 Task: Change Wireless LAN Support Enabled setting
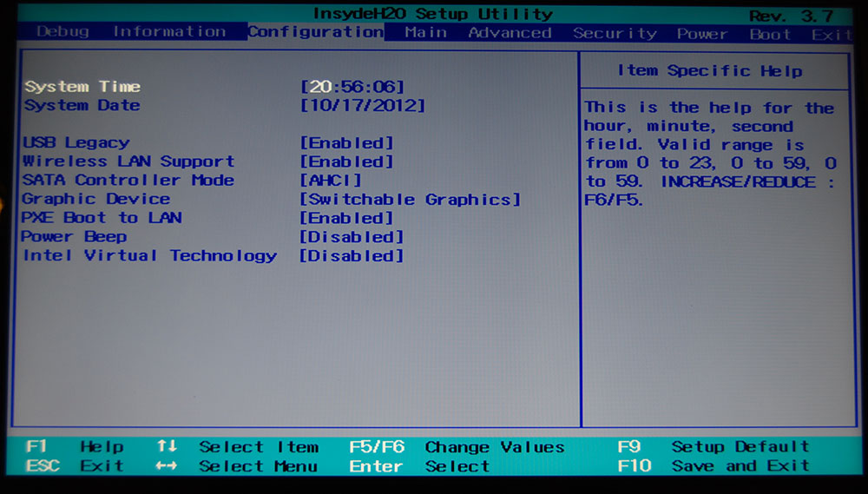tap(346, 161)
